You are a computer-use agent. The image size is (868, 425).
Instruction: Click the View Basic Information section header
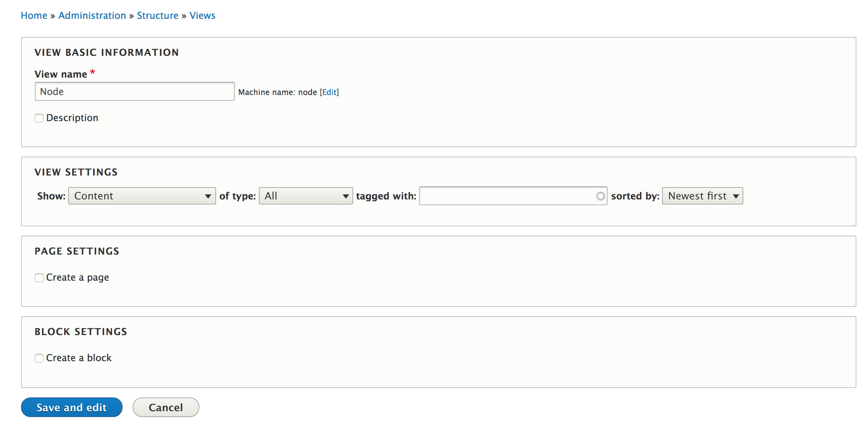[107, 52]
